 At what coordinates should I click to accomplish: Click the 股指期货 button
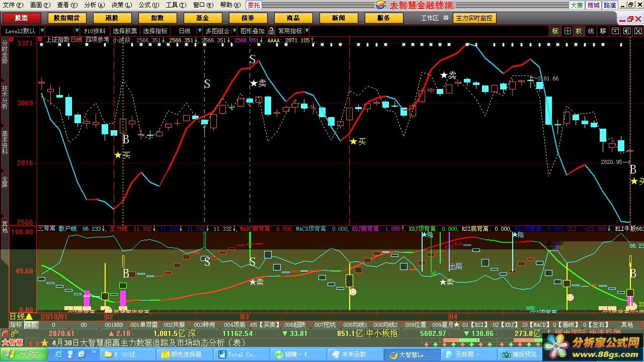[x=67, y=18]
